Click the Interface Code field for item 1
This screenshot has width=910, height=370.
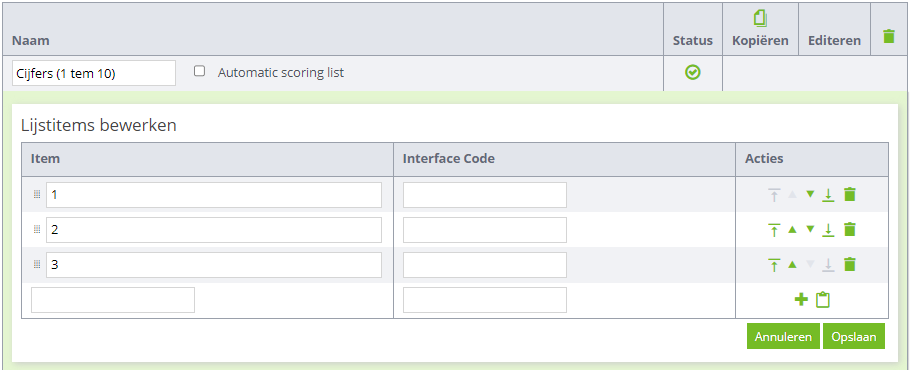tap(485, 195)
